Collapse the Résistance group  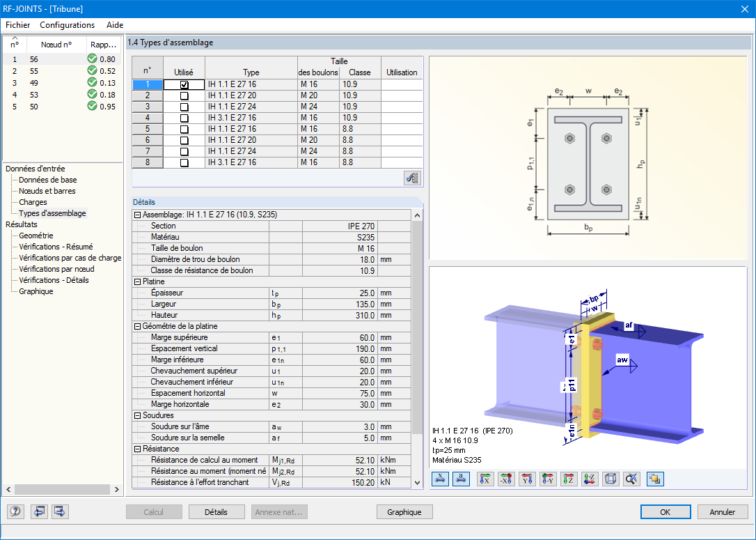click(x=137, y=449)
